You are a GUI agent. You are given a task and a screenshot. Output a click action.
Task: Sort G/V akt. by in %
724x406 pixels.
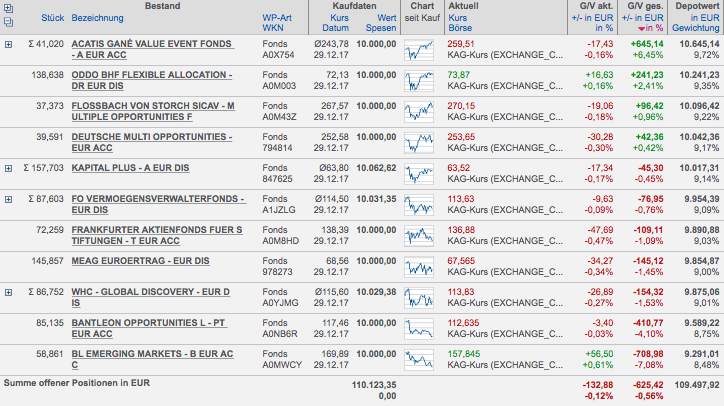click(604, 28)
